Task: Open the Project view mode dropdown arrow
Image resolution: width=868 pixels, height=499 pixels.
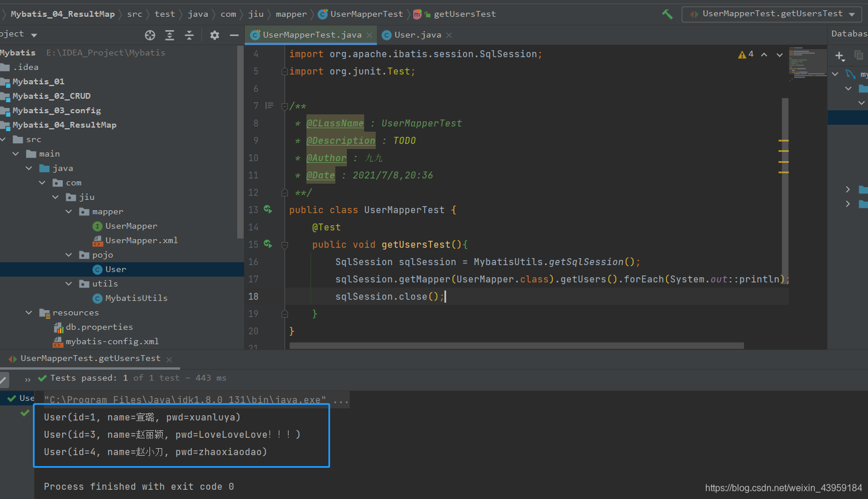Action: coord(34,35)
